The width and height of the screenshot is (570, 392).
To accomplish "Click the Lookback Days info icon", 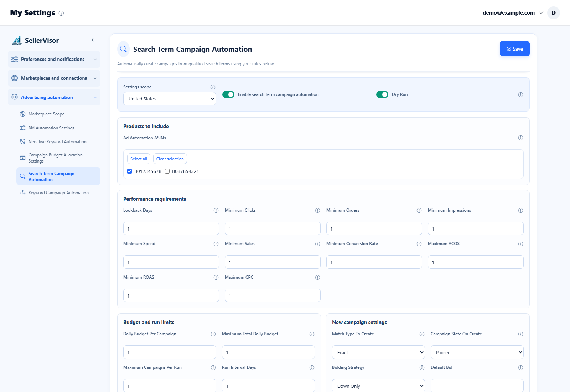I will [216, 210].
